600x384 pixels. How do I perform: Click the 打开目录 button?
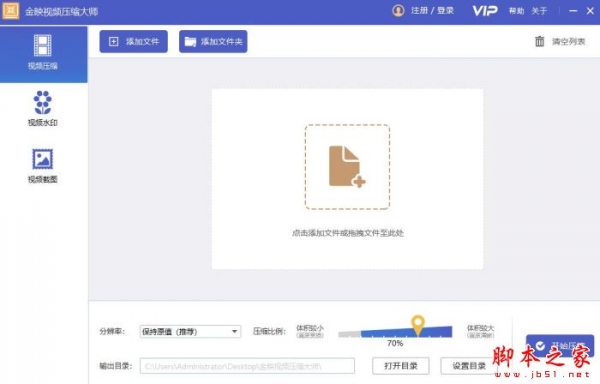(x=401, y=366)
